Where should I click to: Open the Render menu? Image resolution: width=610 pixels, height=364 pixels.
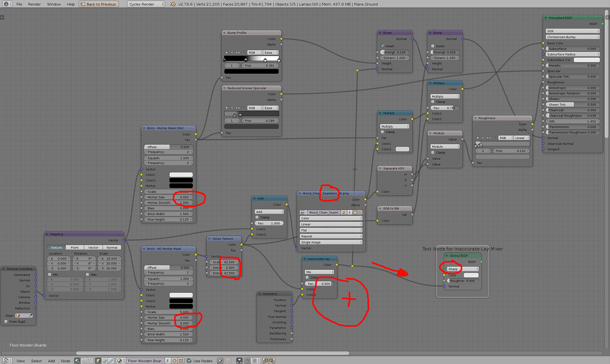pos(34,4)
